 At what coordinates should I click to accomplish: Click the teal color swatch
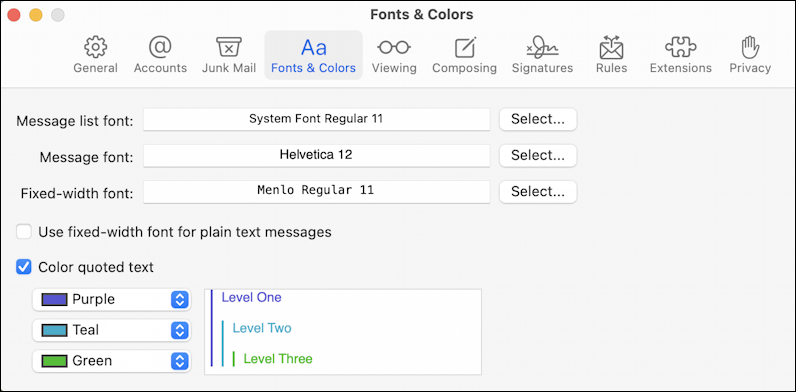(54, 331)
